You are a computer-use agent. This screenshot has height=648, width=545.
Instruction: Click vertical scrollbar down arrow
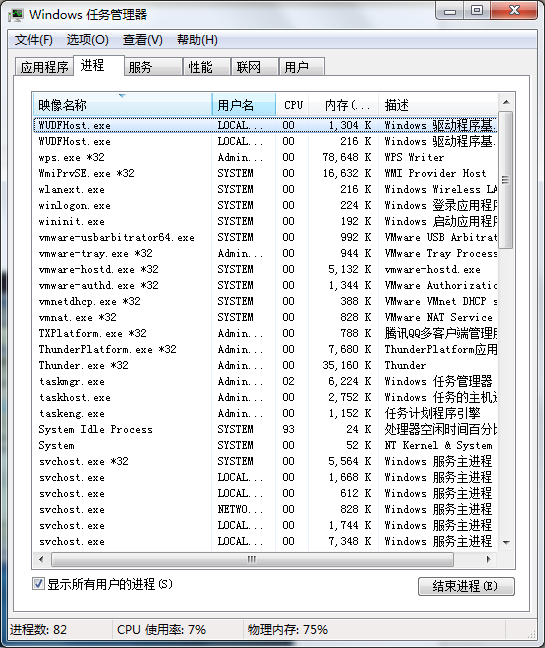[x=506, y=542]
